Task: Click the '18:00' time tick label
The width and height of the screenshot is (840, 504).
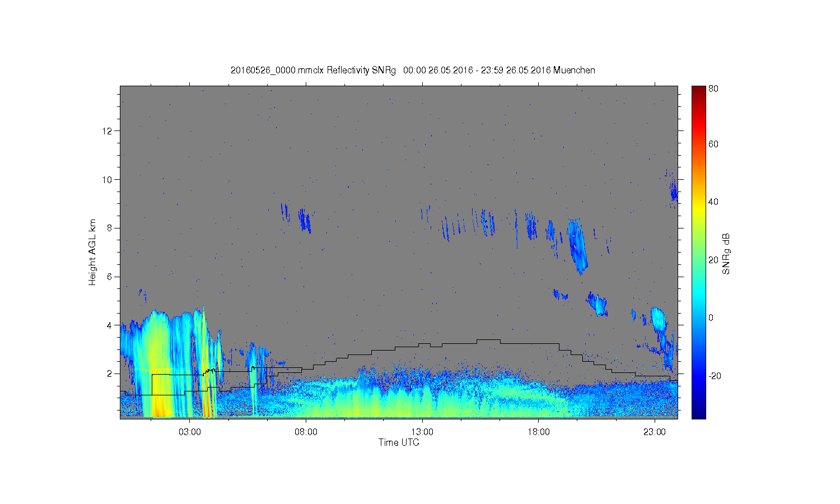Action: tap(539, 432)
